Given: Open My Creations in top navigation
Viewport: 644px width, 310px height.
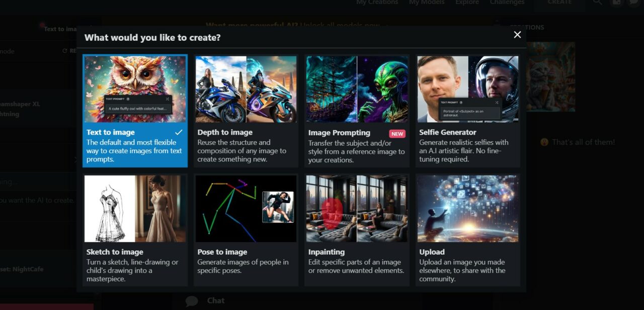Looking at the screenshot, I should tap(377, 2).
